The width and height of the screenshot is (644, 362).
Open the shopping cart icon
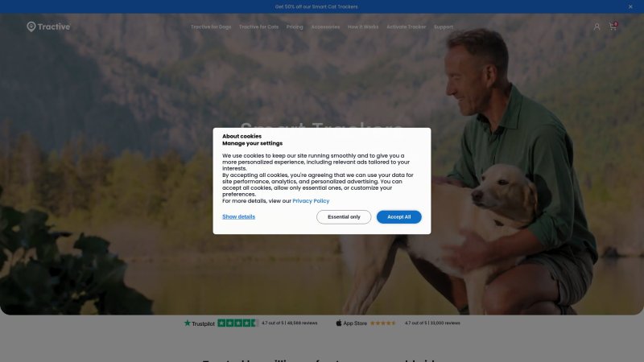pos(613,27)
